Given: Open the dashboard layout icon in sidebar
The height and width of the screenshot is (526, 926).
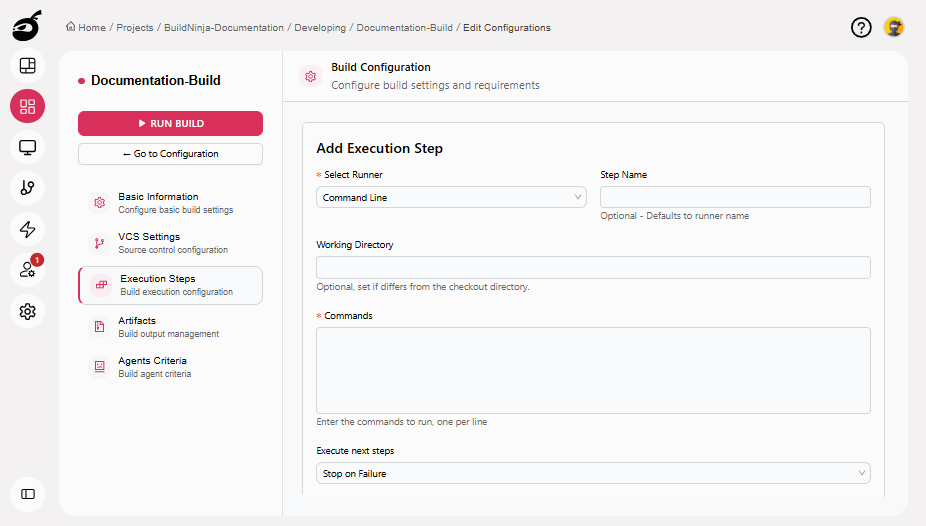Looking at the screenshot, I should (28, 66).
